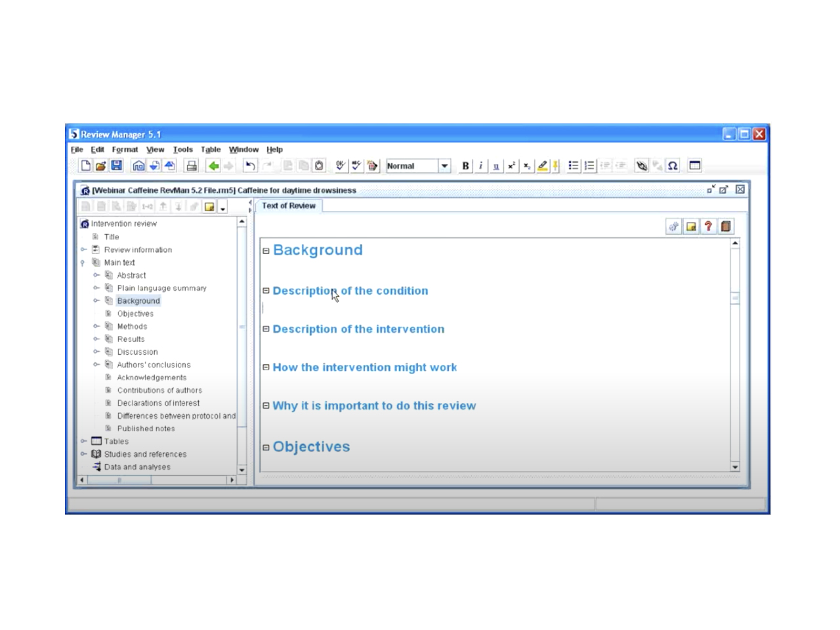Apply superscript formatting
The width and height of the screenshot is (840, 630).
(511, 166)
